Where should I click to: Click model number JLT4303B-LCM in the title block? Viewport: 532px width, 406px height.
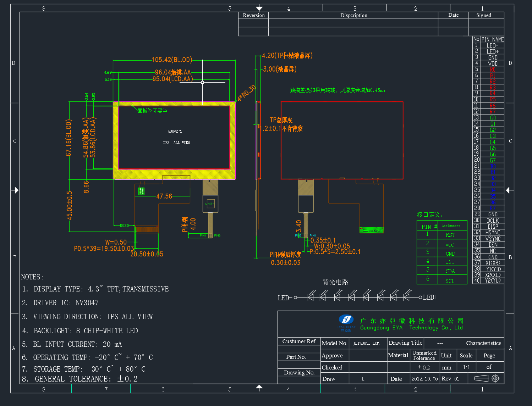coord(366,343)
